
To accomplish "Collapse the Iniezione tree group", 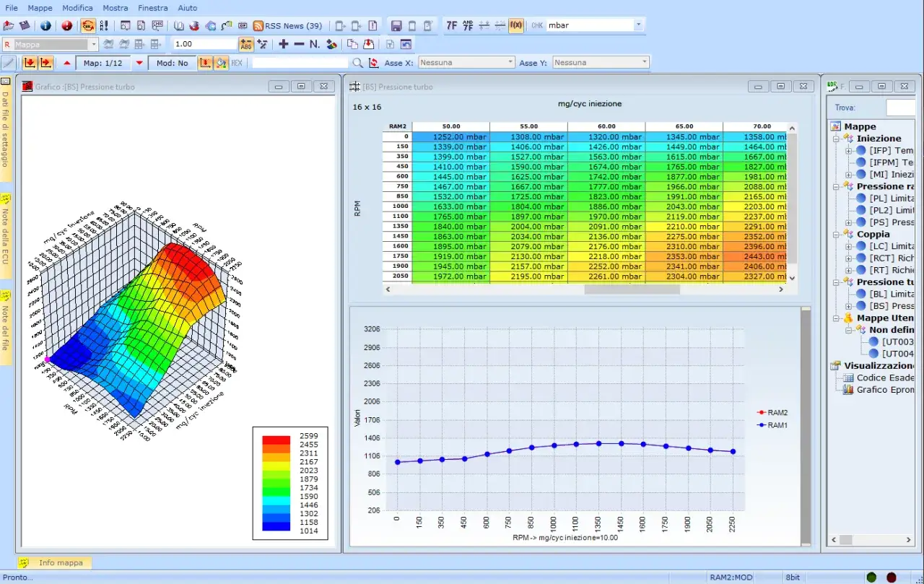I will (836, 139).
